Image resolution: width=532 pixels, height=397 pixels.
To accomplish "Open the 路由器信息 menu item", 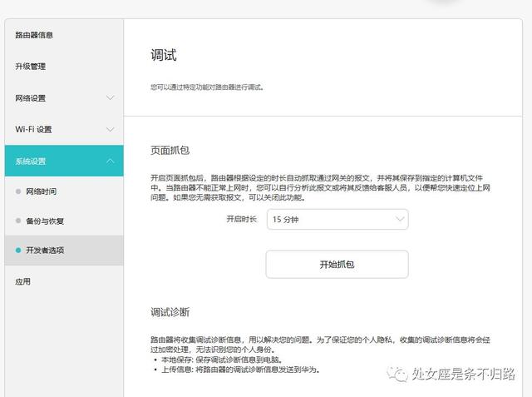I will coord(64,35).
